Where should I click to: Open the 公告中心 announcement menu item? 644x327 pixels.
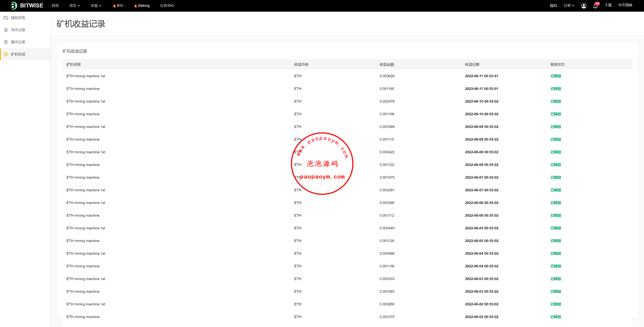point(167,6)
